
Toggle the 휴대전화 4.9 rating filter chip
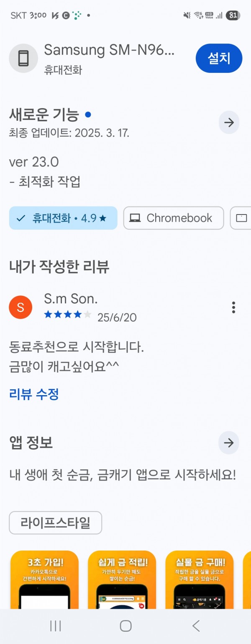63,218
